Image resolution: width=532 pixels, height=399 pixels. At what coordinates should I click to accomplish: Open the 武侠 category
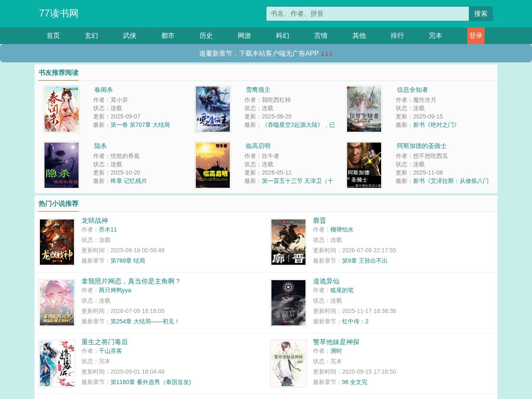(130, 36)
